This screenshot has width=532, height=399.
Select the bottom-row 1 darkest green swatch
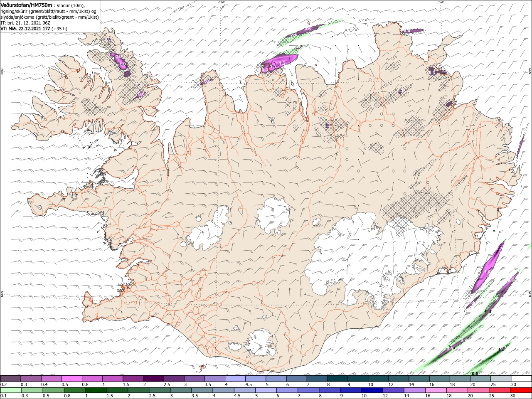95,390
